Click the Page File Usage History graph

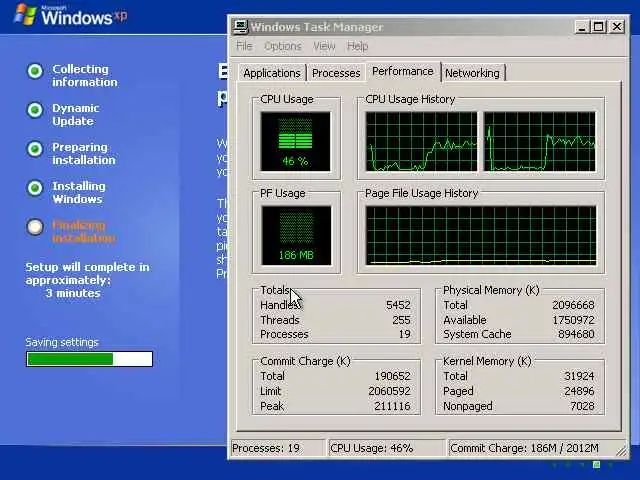pos(481,236)
